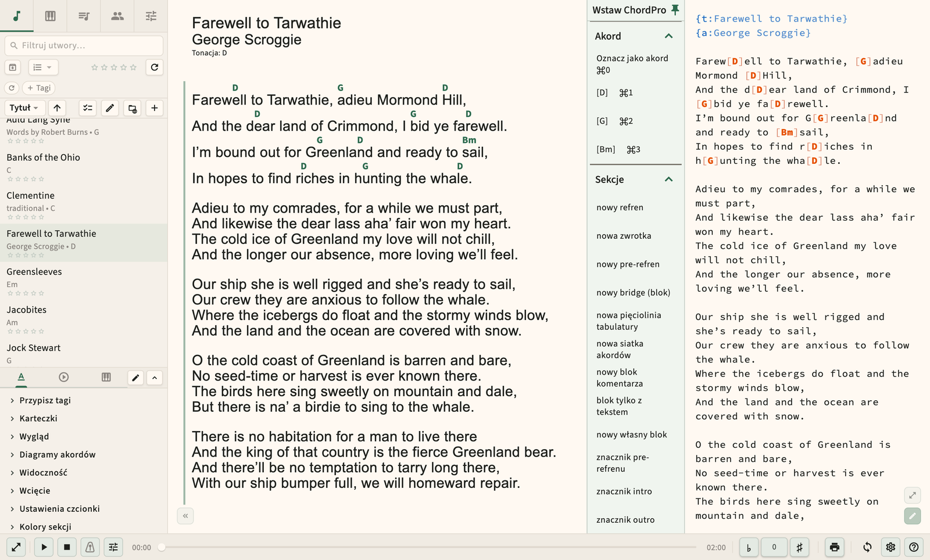Start playback with the play button

point(44,547)
